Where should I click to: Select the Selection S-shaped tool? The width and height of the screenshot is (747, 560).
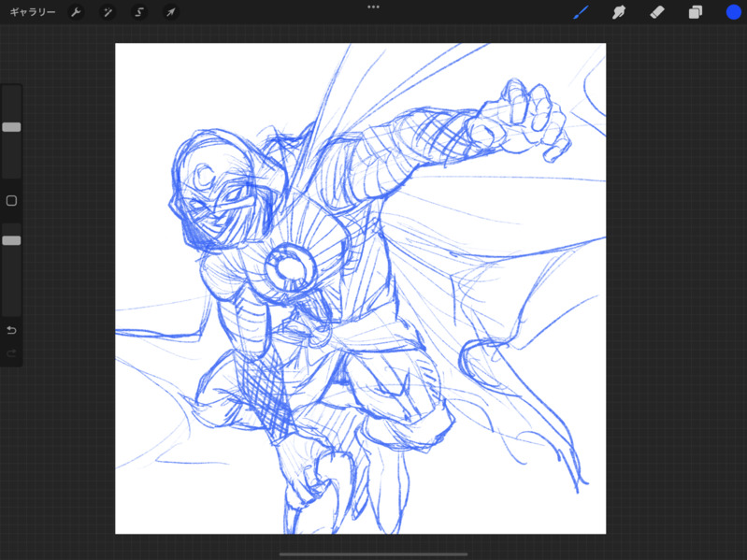click(x=139, y=12)
